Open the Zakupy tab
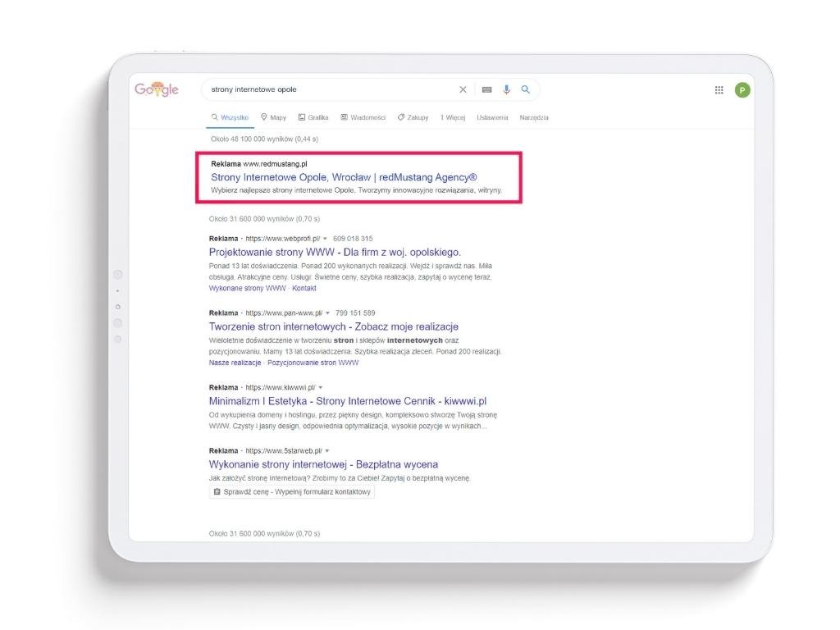 413,117
